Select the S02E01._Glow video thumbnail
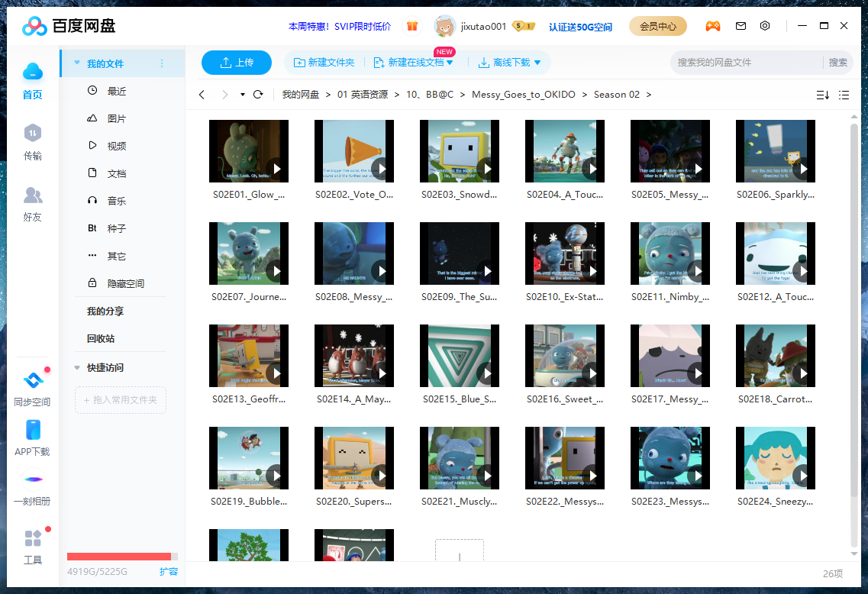 [x=249, y=151]
